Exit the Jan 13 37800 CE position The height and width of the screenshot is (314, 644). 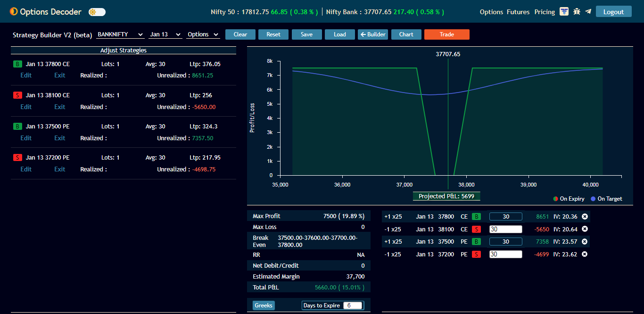[x=60, y=75]
